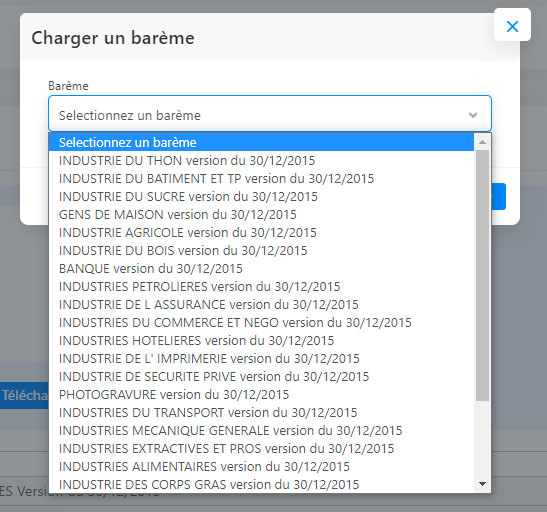Pick BANQUE version du 30/12/2015
Screen dimensions: 547x512
[x=261, y=269]
